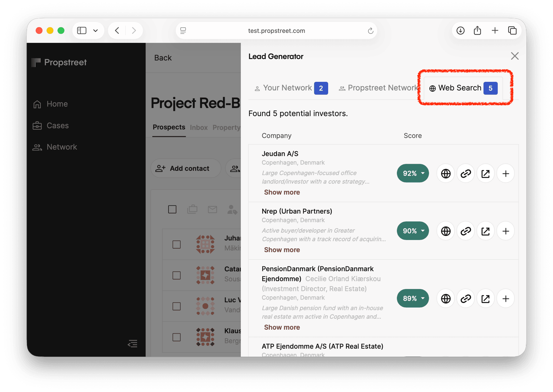Expand the 90% score dropdown
Image resolution: width=553 pixels, height=392 pixels.
[413, 231]
